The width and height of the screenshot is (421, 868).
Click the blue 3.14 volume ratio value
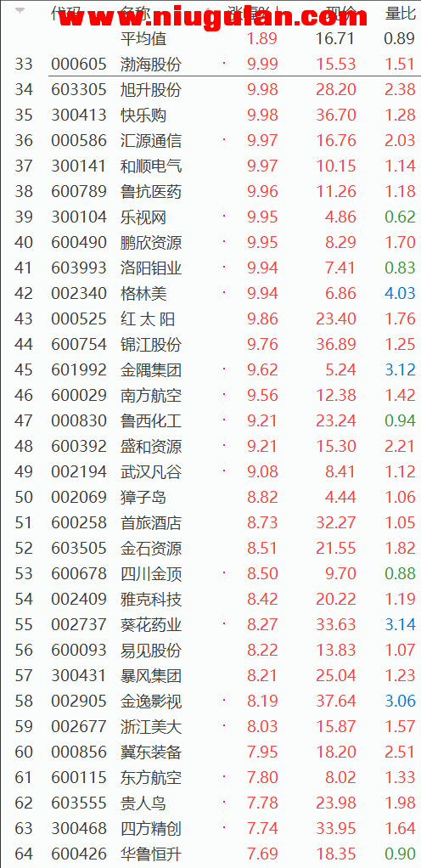click(400, 624)
